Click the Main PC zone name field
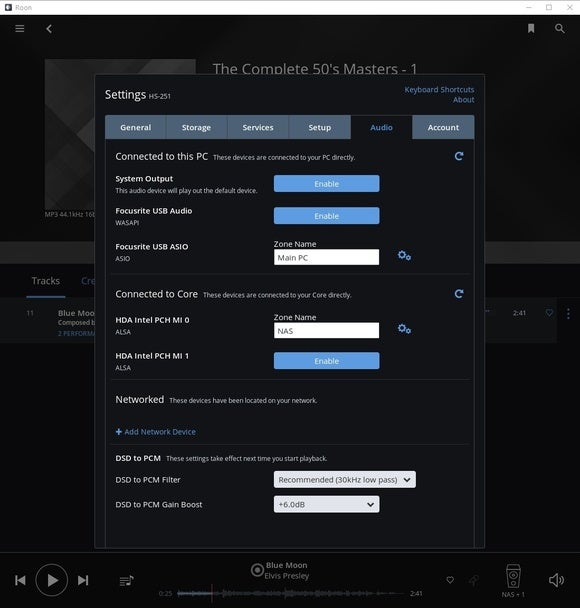This screenshot has height=608, width=580. coord(326,257)
